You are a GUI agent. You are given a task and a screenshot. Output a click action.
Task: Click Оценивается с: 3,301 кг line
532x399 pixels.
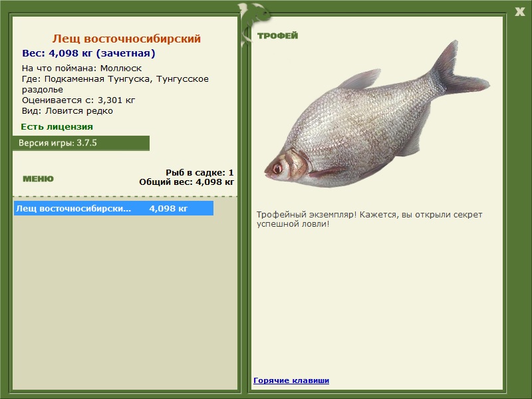[78, 100]
